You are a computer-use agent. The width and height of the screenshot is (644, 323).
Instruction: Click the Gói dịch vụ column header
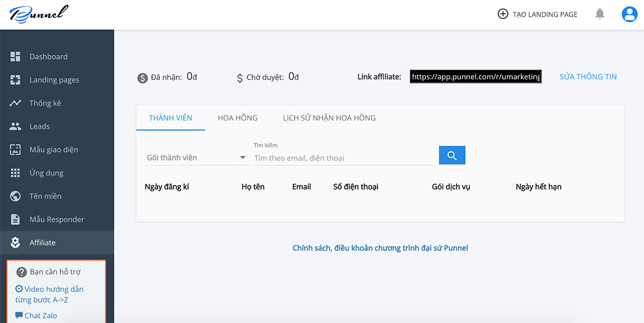coord(451,187)
